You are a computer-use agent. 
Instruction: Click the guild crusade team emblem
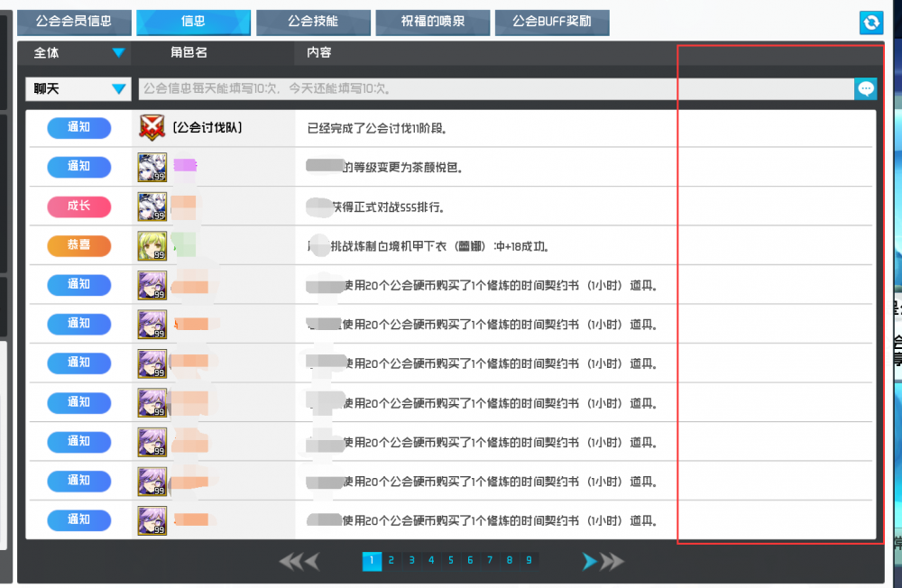[152, 127]
